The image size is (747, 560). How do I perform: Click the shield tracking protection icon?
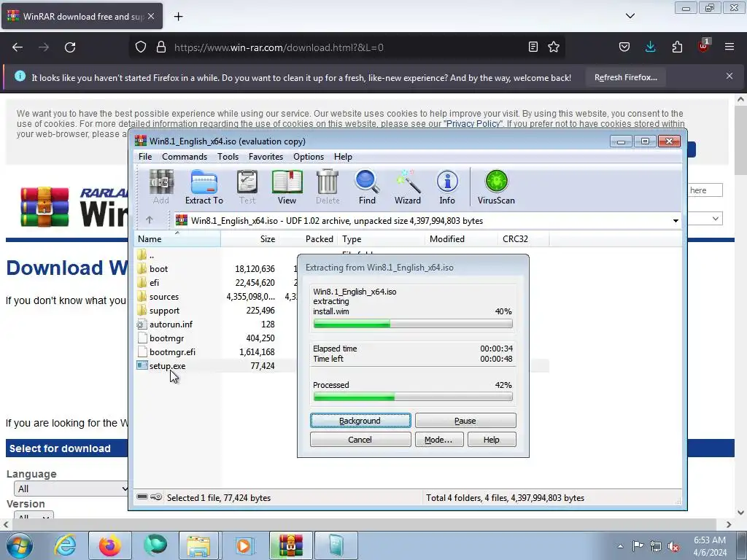tap(141, 47)
